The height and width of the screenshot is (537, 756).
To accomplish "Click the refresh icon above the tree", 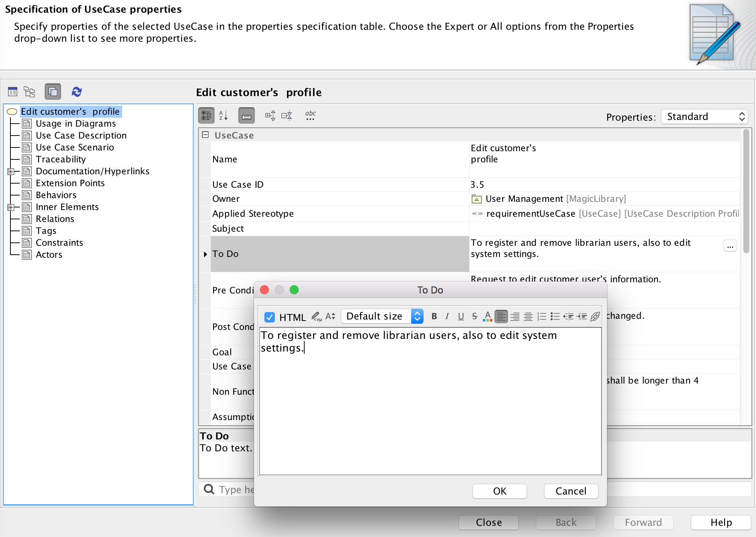I will pos(77,92).
